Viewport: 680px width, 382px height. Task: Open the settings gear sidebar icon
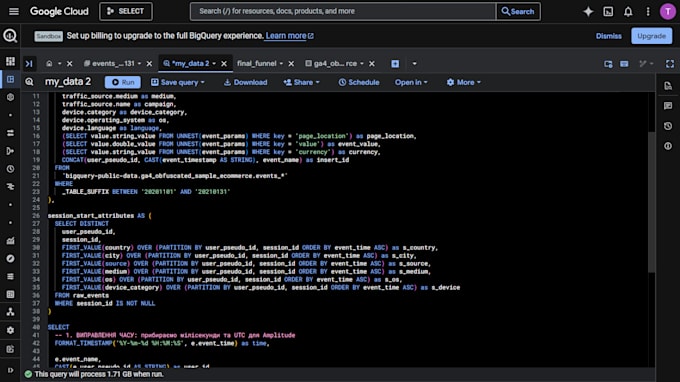[10, 330]
